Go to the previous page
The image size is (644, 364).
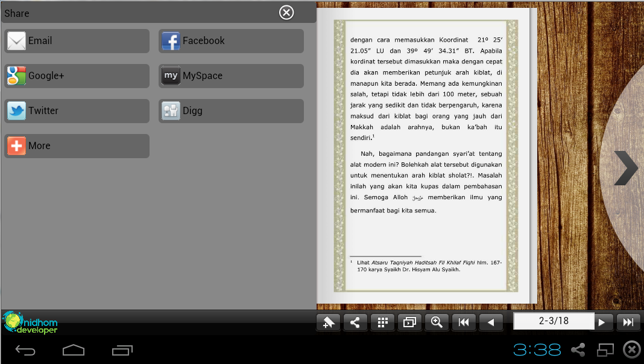[x=491, y=322]
